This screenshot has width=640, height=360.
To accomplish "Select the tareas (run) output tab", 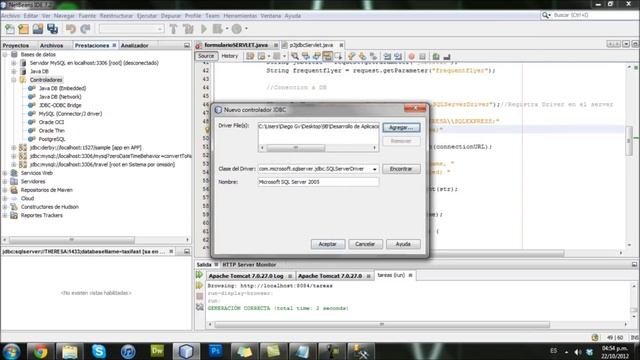I will [391, 276].
